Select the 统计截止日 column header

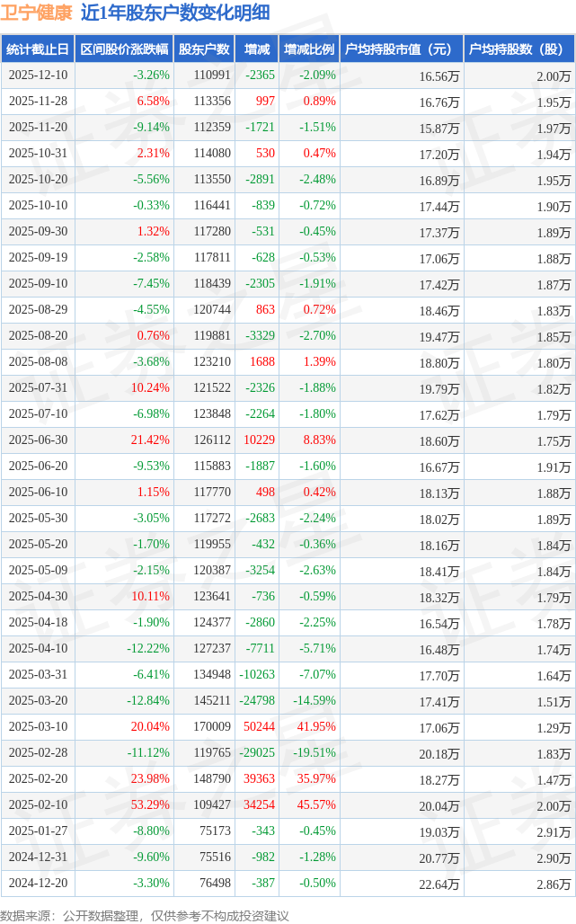click(x=37, y=49)
